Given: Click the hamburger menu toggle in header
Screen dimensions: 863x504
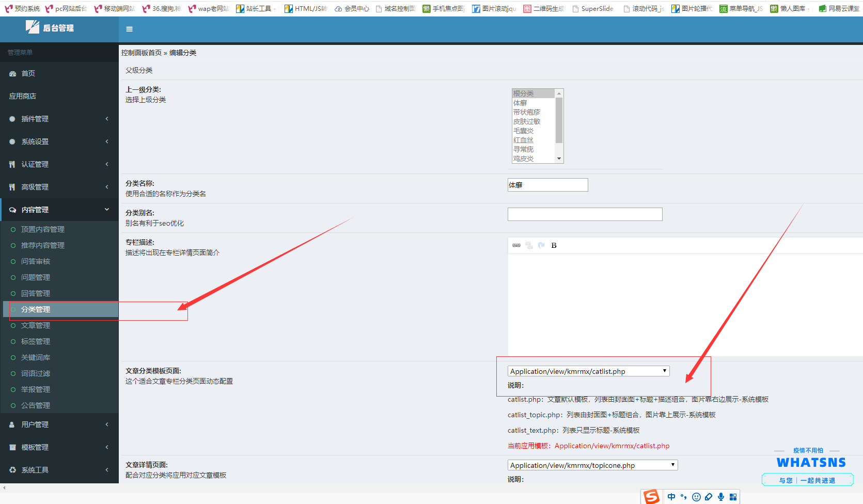Looking at the screenshot, I should [x=129, y=29].
